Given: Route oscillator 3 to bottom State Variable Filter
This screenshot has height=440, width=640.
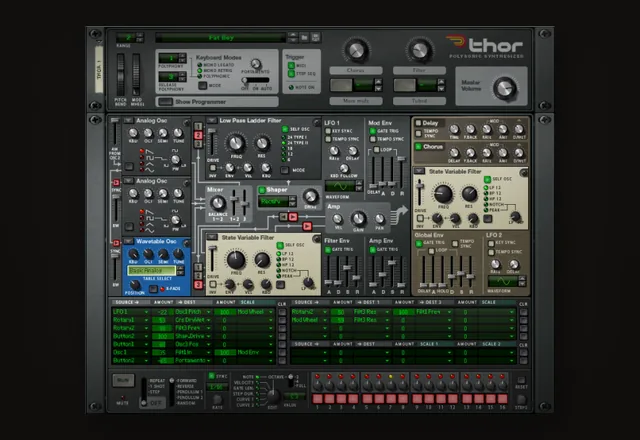Looking at the screenshot, I should pyautogui.click(x=198, y=284).
